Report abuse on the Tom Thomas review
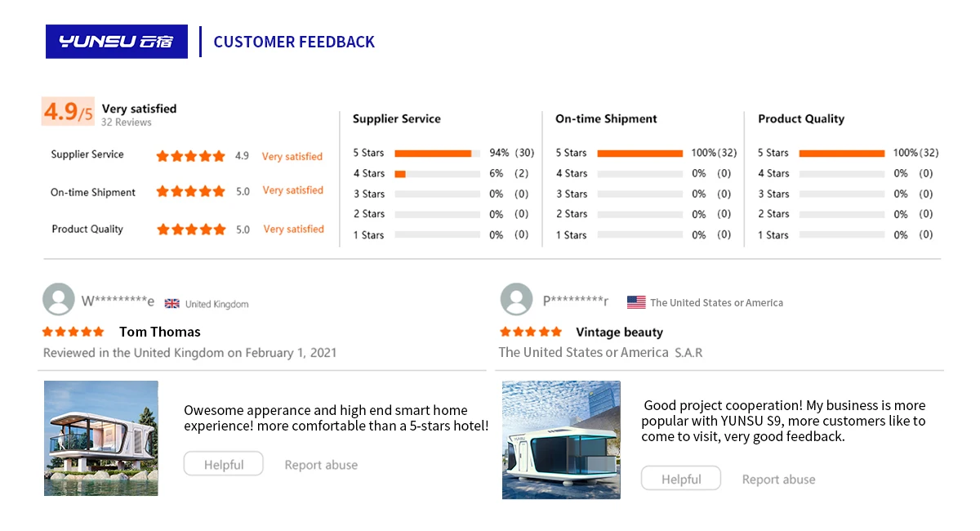The width and height of the screenshot is (980, 531). [321, 465]
